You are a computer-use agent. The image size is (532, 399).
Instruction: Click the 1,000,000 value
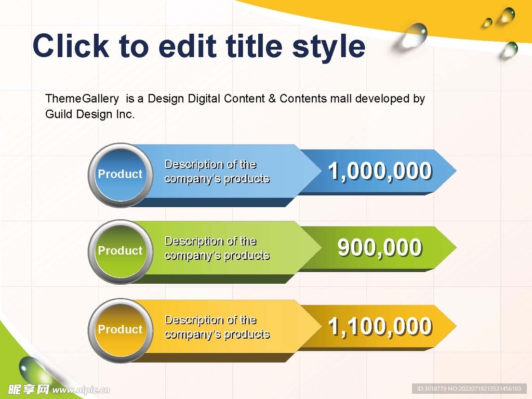380,171
